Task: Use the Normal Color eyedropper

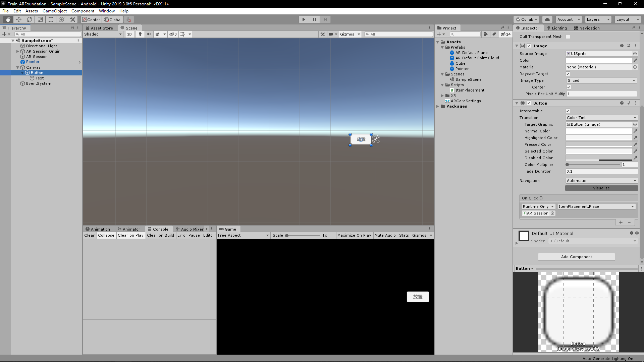Action: [635, 131]
